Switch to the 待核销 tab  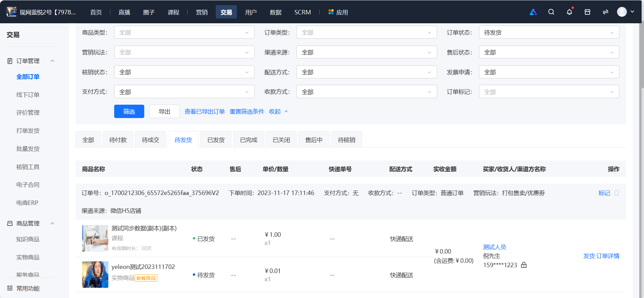click(x=347, y=140)
